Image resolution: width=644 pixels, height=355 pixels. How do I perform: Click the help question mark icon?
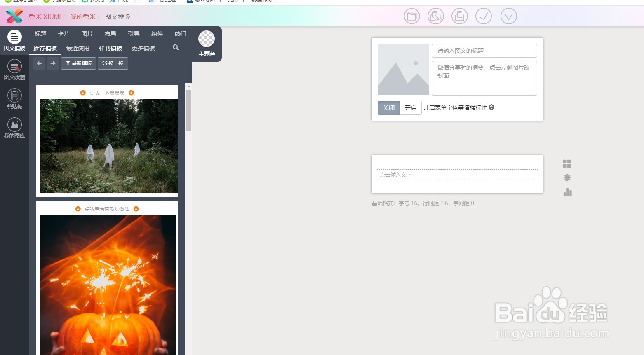(491, 107)
